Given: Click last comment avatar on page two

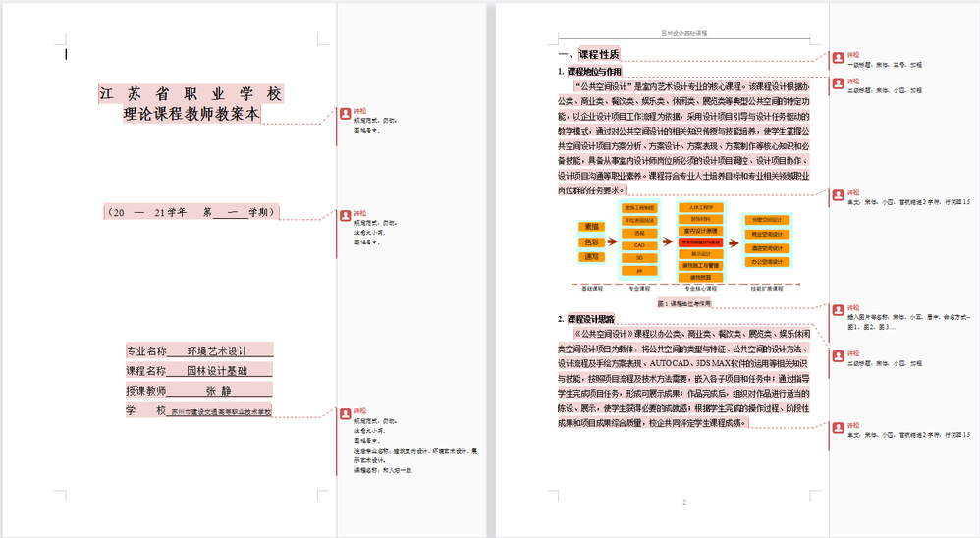Looking at the screenshot, I should tap(838, 428).
